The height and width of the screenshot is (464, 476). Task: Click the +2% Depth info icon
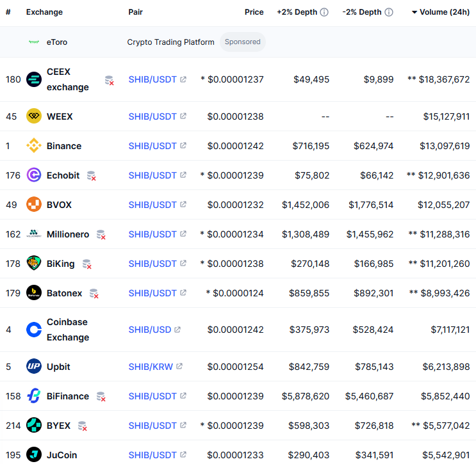pos(324,12)
